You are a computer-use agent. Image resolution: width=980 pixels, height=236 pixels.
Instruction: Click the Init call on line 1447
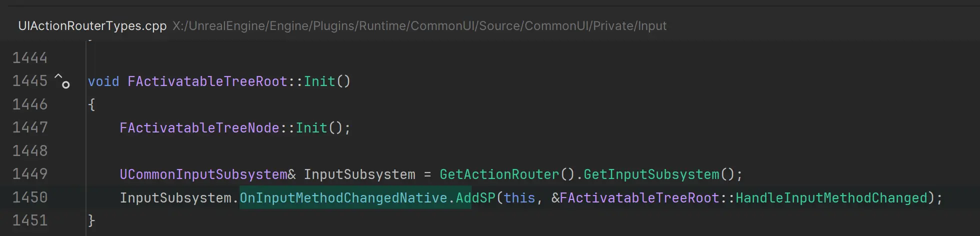coord(311,128)
